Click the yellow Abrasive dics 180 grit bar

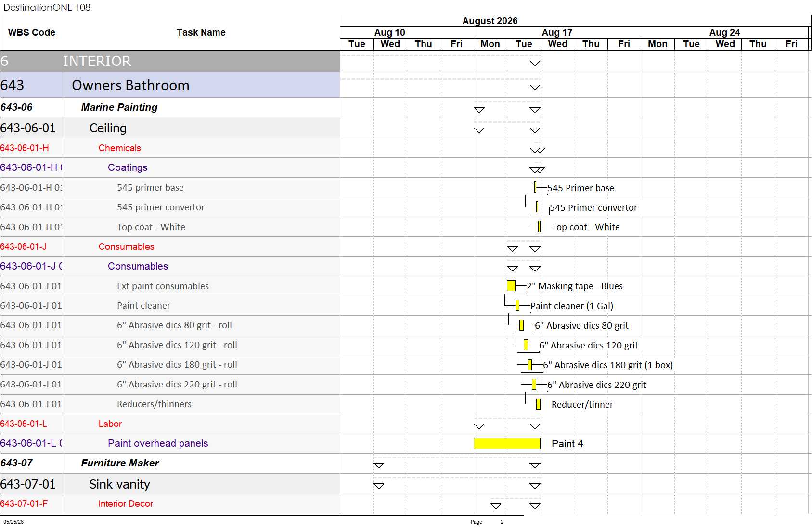(x=530, y=365)
